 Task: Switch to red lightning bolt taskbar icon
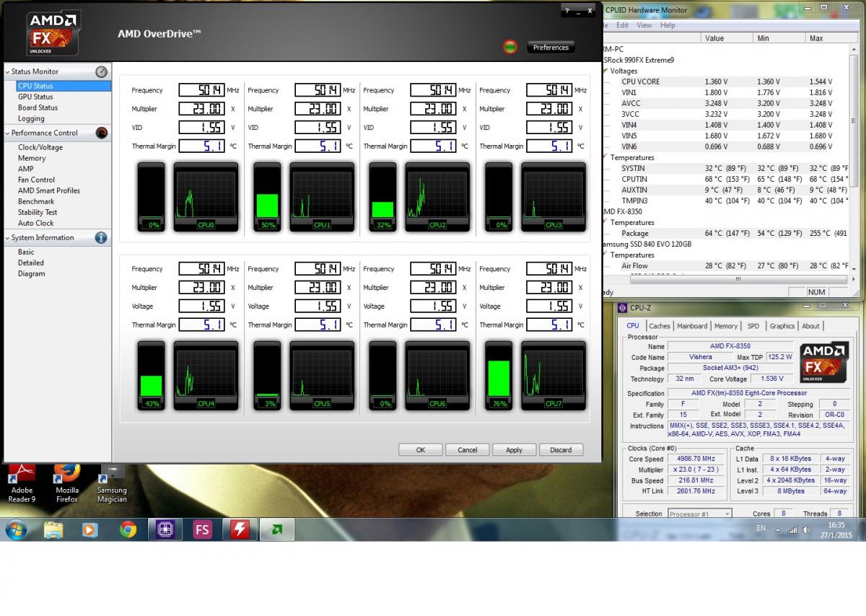point(240,529)
